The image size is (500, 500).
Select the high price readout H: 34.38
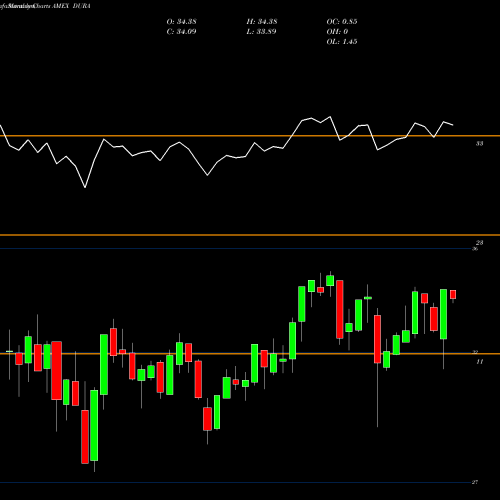(262, 22)
